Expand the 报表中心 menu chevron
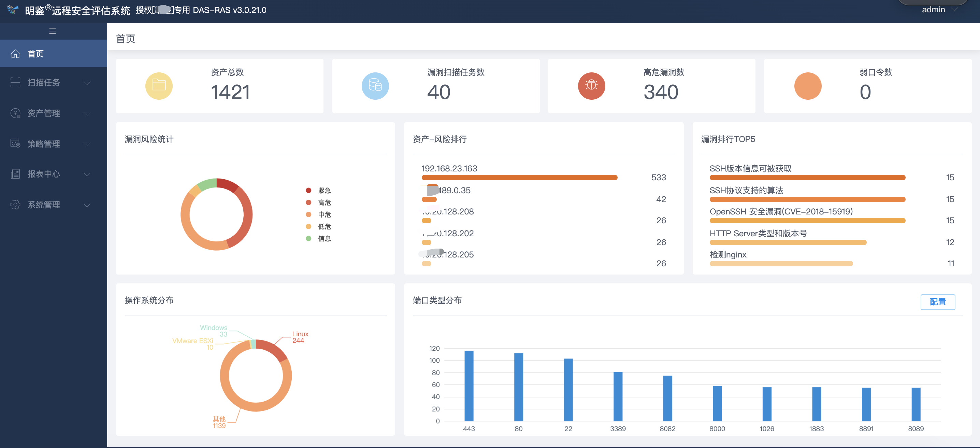The width and height of the screenshot is (980, 448). (x=87, y=174)
